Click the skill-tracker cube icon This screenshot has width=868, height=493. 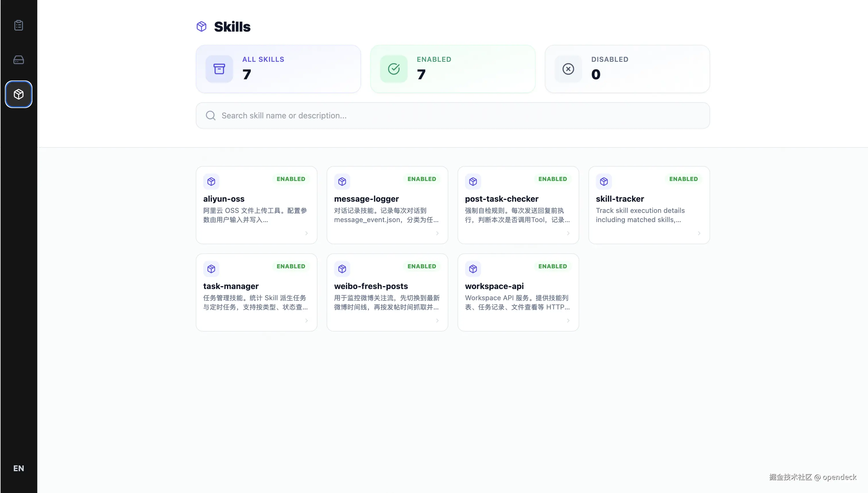[x=604, y=182]
